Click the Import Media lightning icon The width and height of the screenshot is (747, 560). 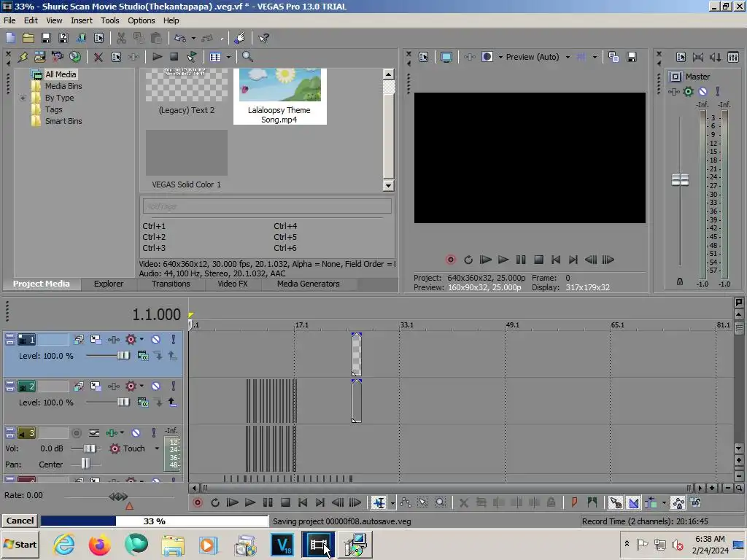tap(23, 57)
